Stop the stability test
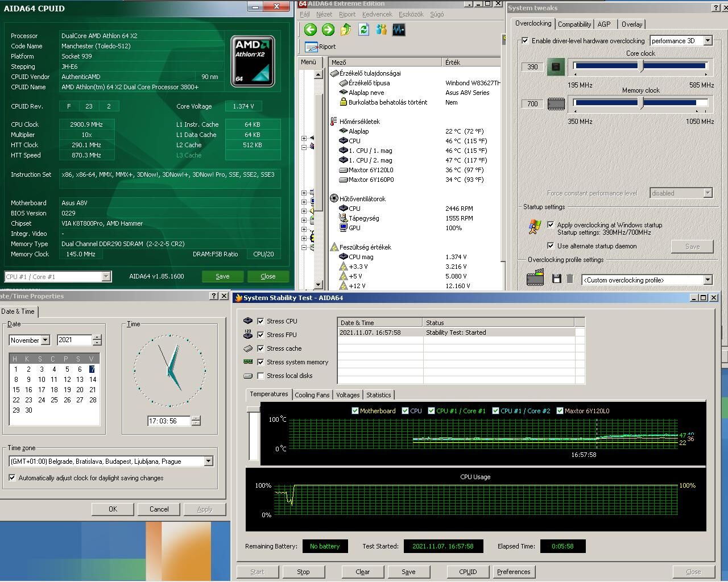This screenshot has width=728, height=582. coord(303,572)
